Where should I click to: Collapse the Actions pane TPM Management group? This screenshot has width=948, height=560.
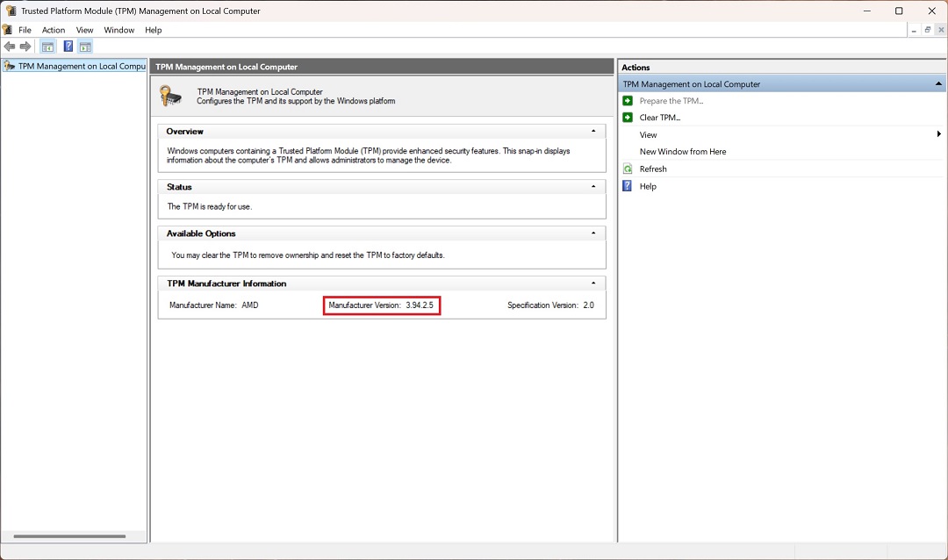pos(937,84)
